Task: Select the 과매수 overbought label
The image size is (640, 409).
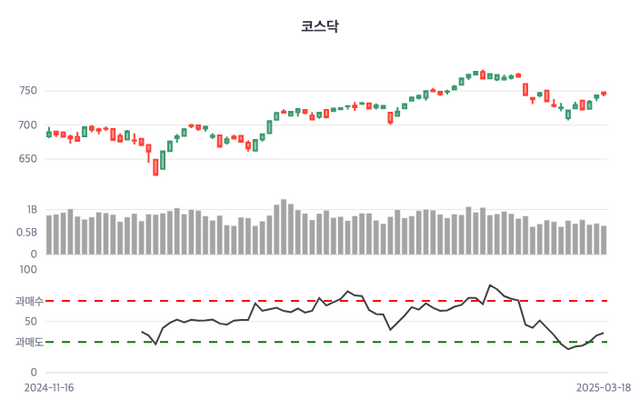Action: click(x=28, y=301)
